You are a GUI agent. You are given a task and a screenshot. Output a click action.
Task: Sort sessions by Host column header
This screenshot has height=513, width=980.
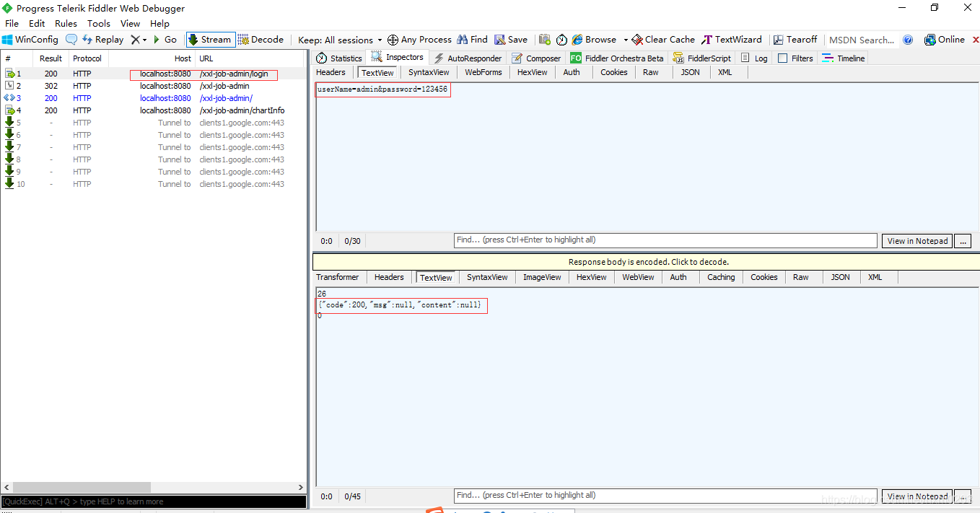[152, 58]
